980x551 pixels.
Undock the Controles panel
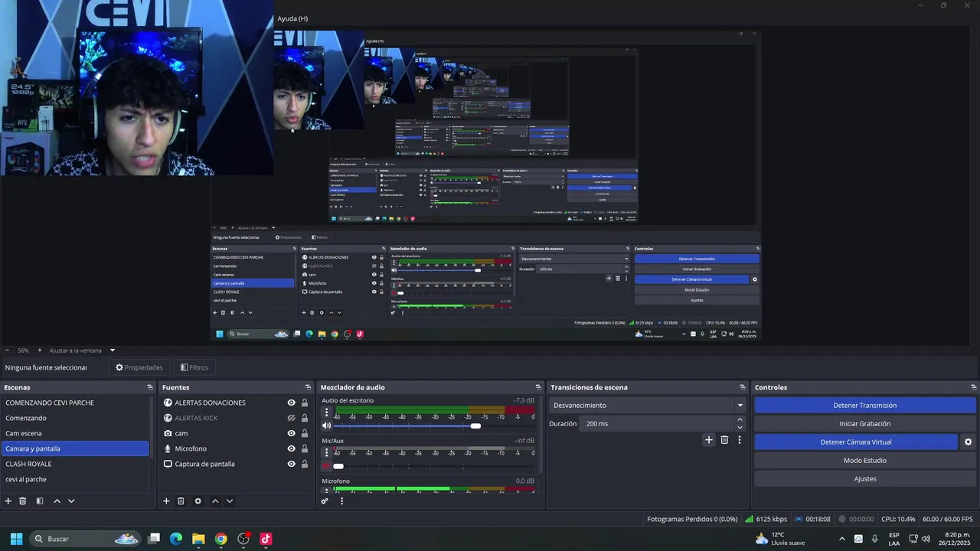coord(974,387)
